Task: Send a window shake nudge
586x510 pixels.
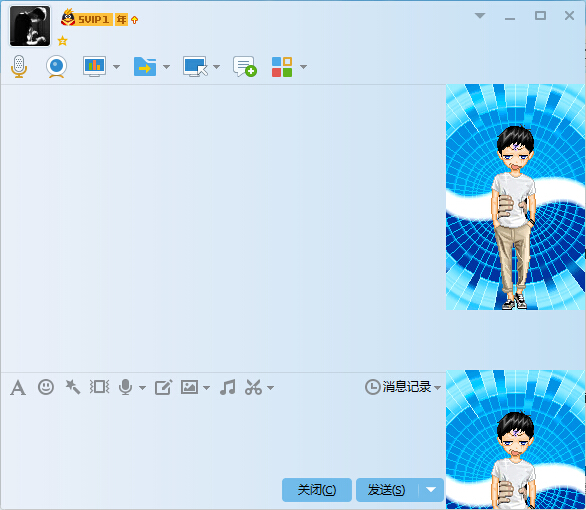Action: tap(99, 387)
